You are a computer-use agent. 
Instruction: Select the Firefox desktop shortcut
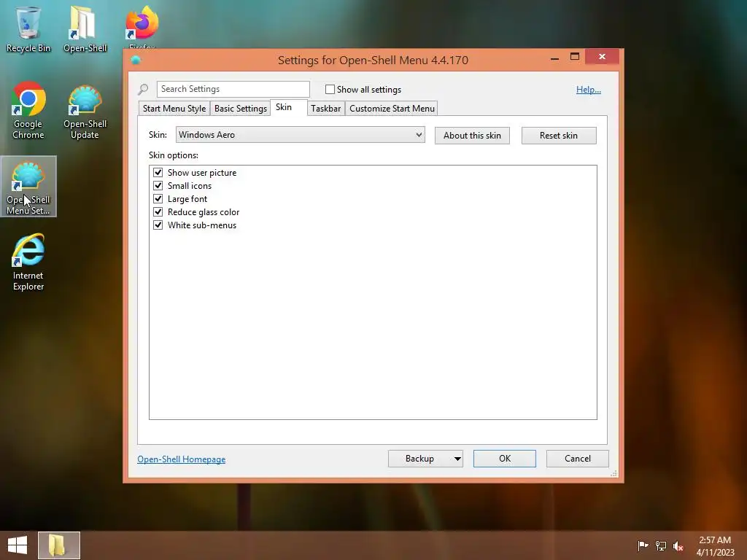point(142,26)
